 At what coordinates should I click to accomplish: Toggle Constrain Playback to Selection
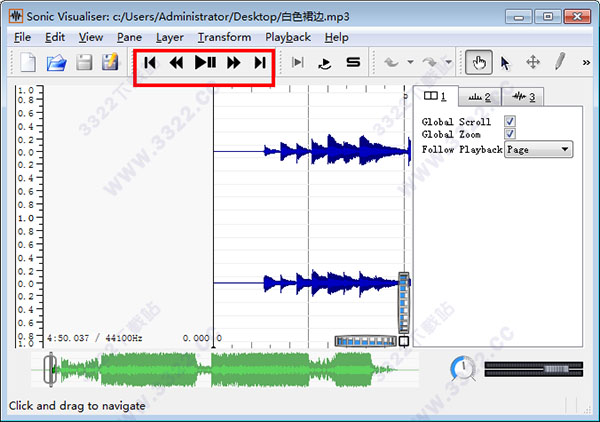pyautogui.click(x=298, y=62)
